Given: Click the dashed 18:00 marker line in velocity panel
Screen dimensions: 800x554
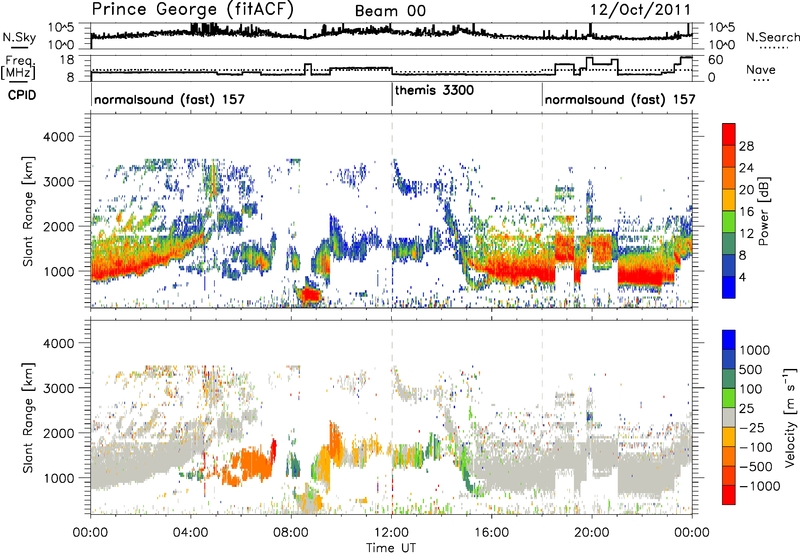Looking at the screenshot, I should (x=542, y=417).
